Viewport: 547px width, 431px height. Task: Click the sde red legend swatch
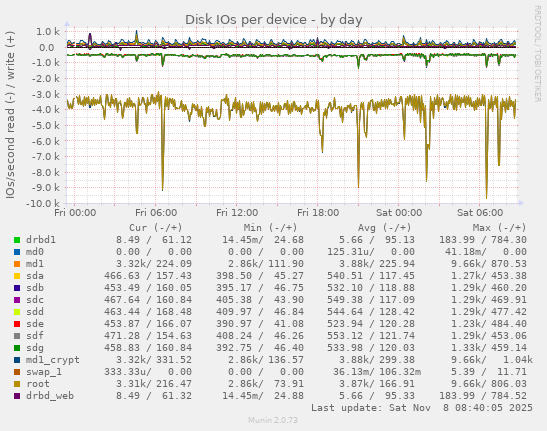click(x=17, y=324)
